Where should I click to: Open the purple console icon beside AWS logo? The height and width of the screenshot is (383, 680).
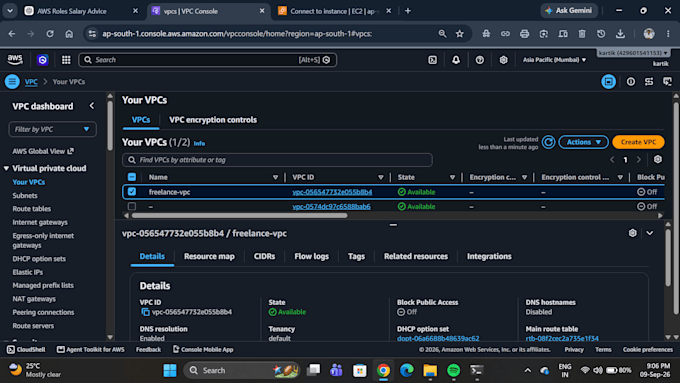[42, 60]
